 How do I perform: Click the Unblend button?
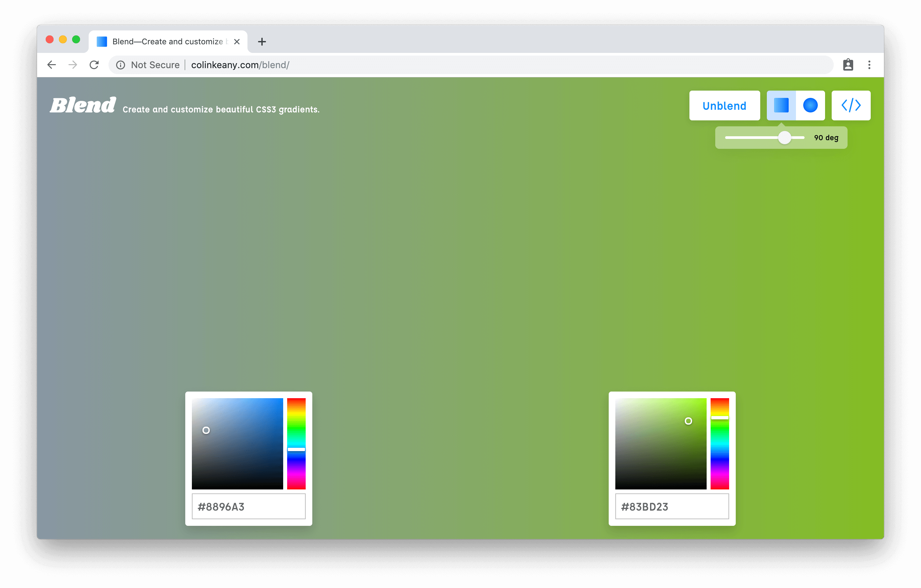click(724, 105)
